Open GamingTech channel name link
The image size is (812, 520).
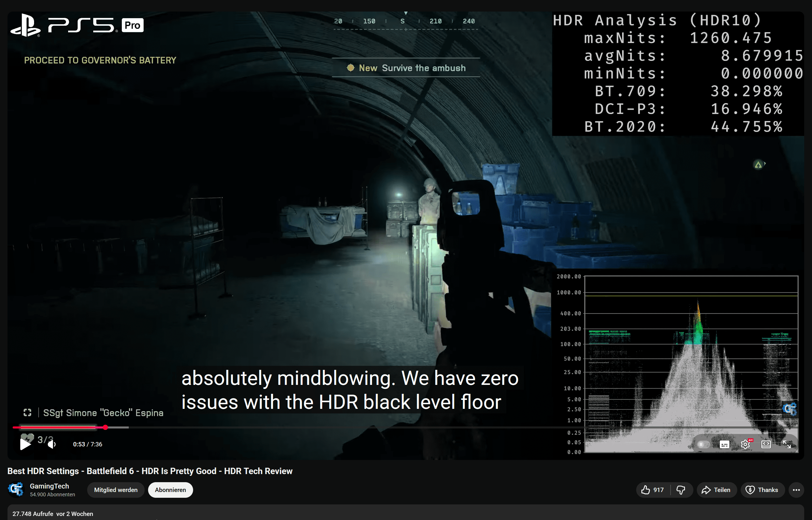click(x=49, y=486)
